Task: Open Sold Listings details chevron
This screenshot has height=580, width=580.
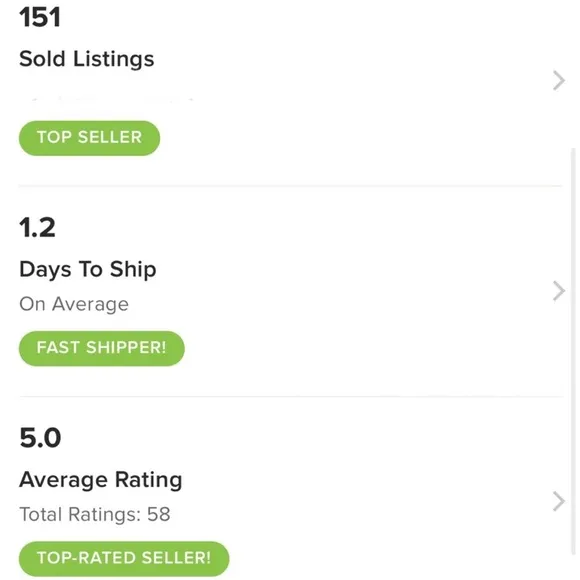Action: point(559,80)
